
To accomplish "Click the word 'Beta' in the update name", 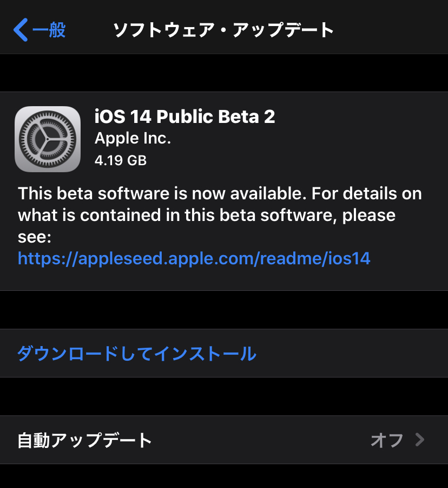I will click(239, 116).
